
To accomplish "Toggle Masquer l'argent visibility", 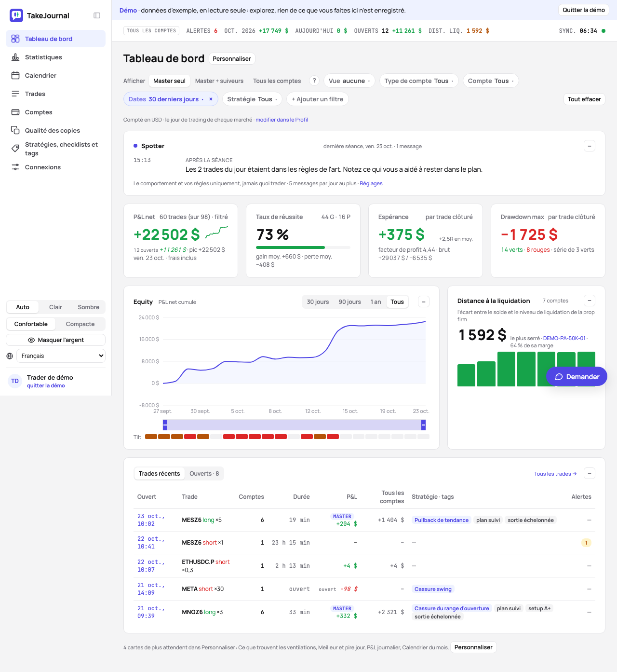I will click(55, 340).
